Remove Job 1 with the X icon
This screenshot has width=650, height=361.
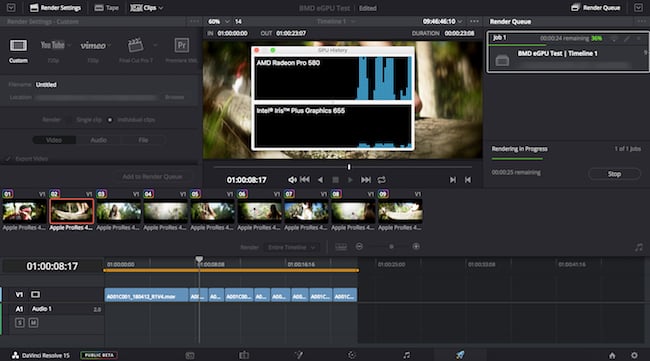pos(639,38)
